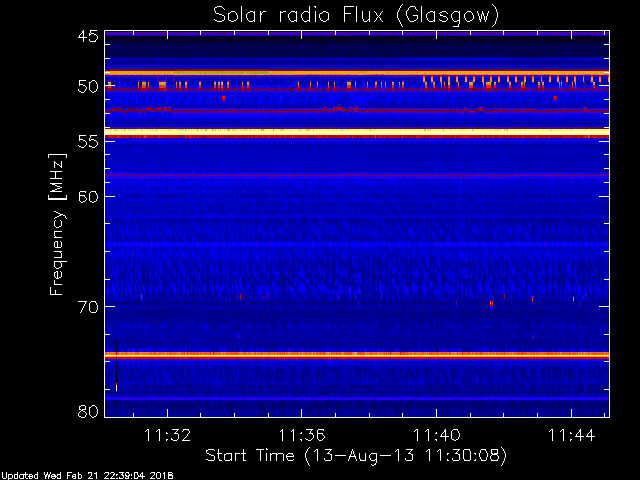Click the 45 frequency tick label
The image size is (640, 480).
point(88,36)
